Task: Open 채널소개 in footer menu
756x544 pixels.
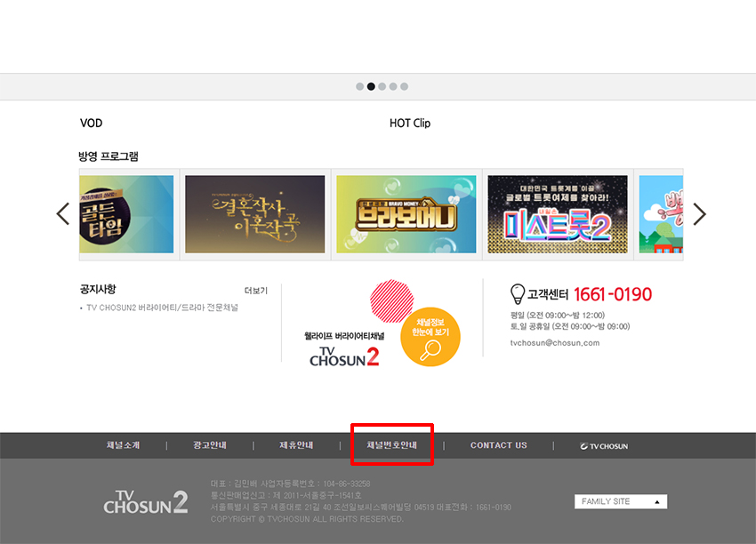Action: (x=123, y=445)
